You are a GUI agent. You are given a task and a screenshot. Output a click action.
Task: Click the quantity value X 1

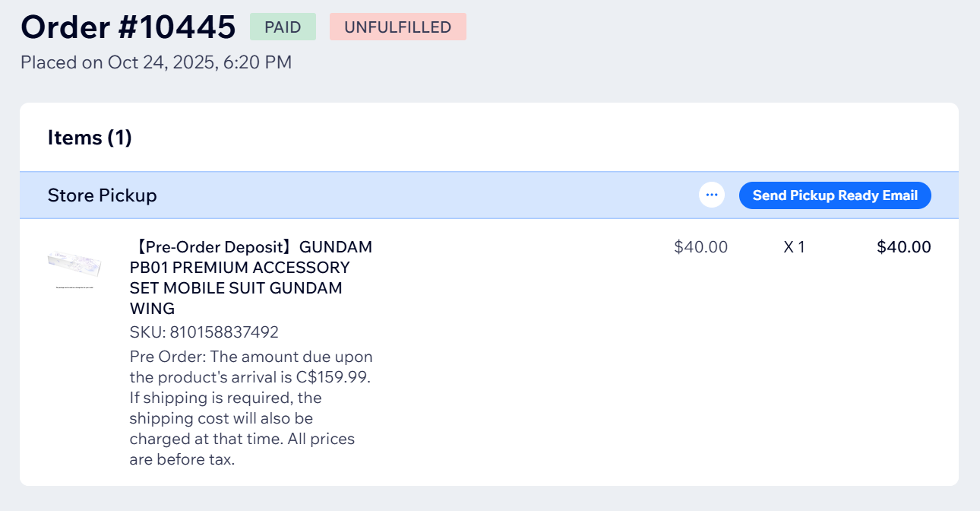click(794, 246)
